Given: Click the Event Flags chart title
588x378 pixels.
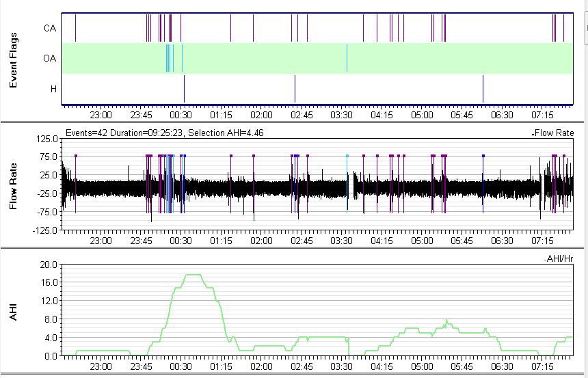Looking at the screenshot, I should click(13, 60).
